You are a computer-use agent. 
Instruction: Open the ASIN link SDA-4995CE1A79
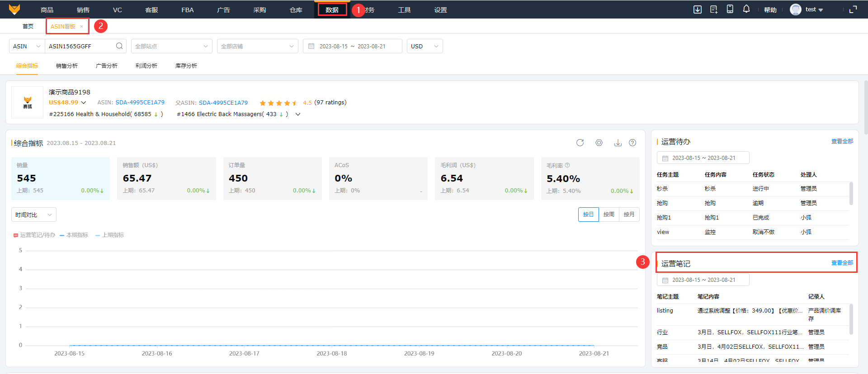[x=140, y=103]
